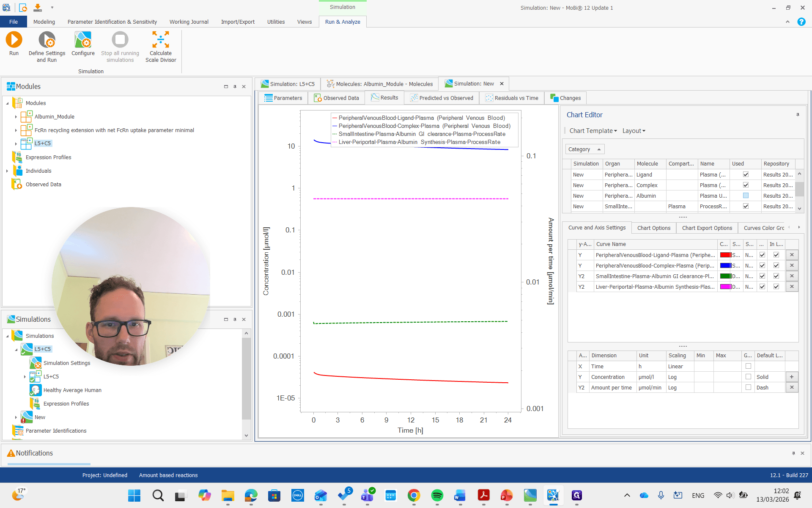
Task: Open the Layout dropdown
Action: 634,131
